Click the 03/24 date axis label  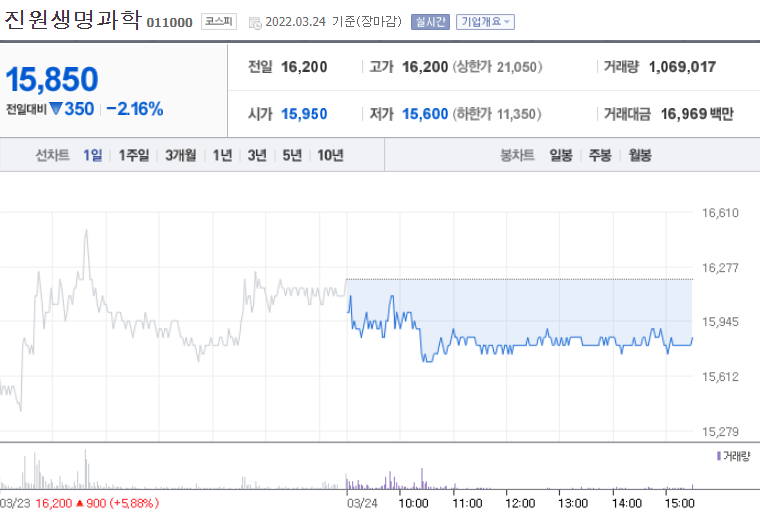[362, 503]
